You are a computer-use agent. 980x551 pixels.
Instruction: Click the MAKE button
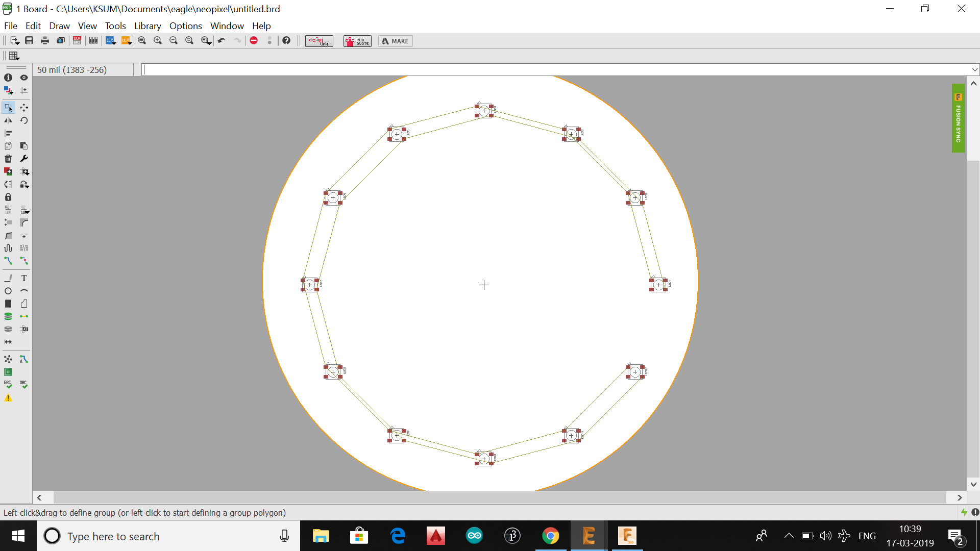click(396, 41)
